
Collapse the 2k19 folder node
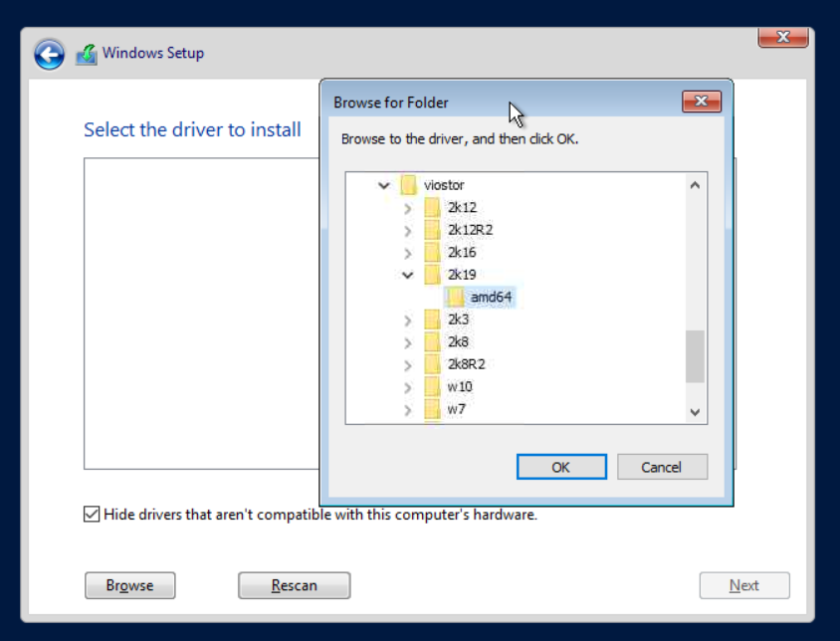(407, 275)
